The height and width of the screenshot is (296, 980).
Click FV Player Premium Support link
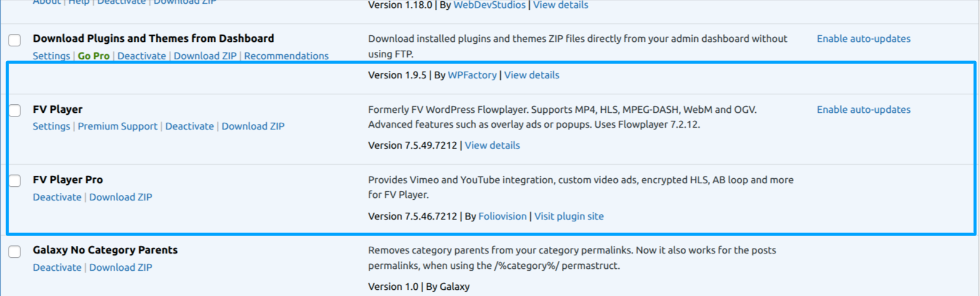[117, 126]
